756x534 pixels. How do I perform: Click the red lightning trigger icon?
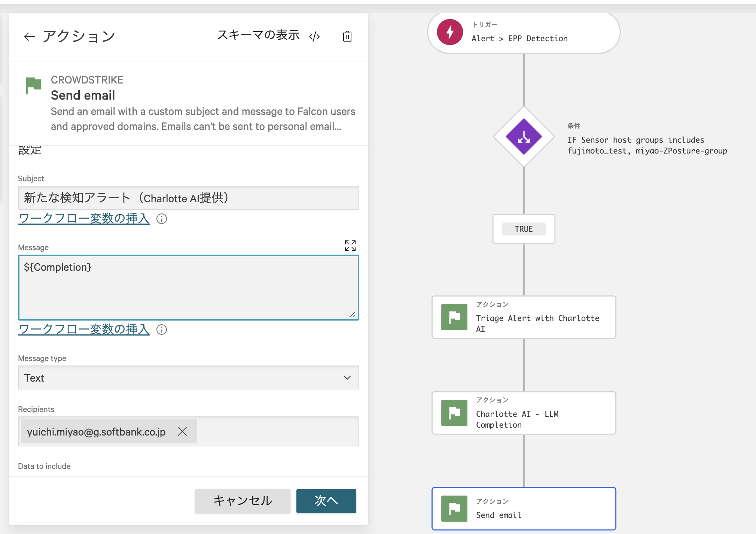(450, 32)
